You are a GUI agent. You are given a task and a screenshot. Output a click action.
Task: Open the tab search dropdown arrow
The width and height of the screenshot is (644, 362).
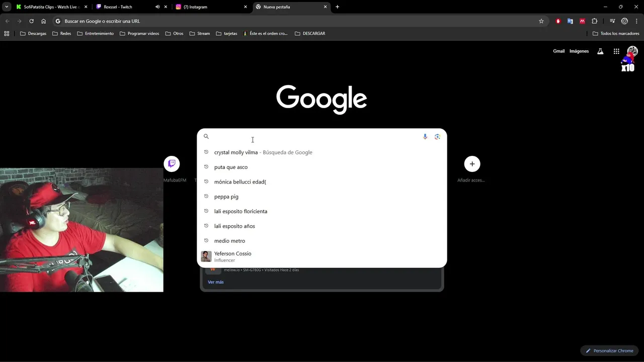pos(7,7)
